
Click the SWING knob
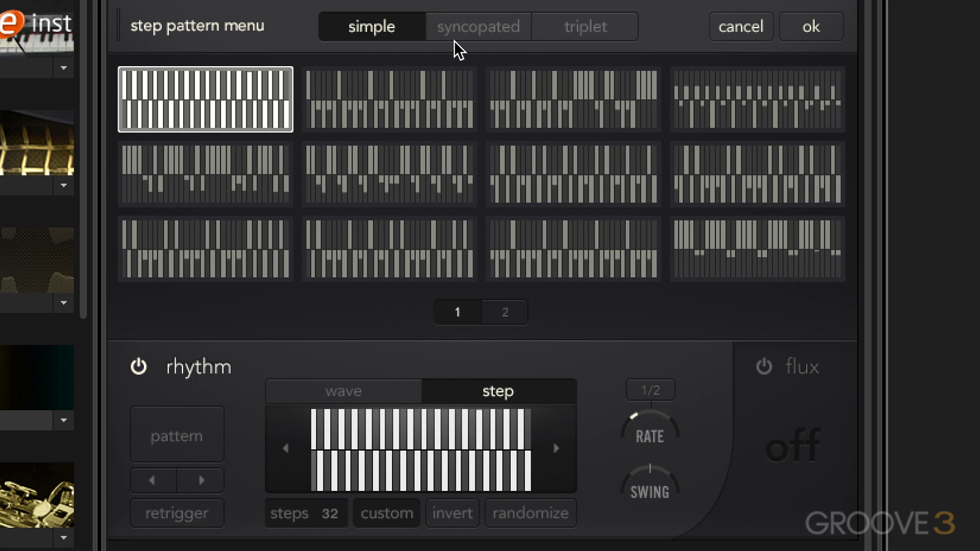tap(650, 482)
